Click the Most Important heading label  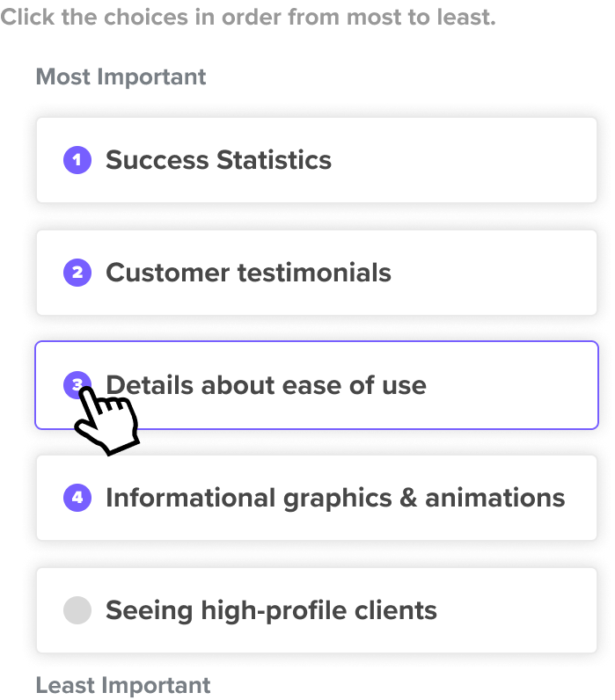coord(121,77)
